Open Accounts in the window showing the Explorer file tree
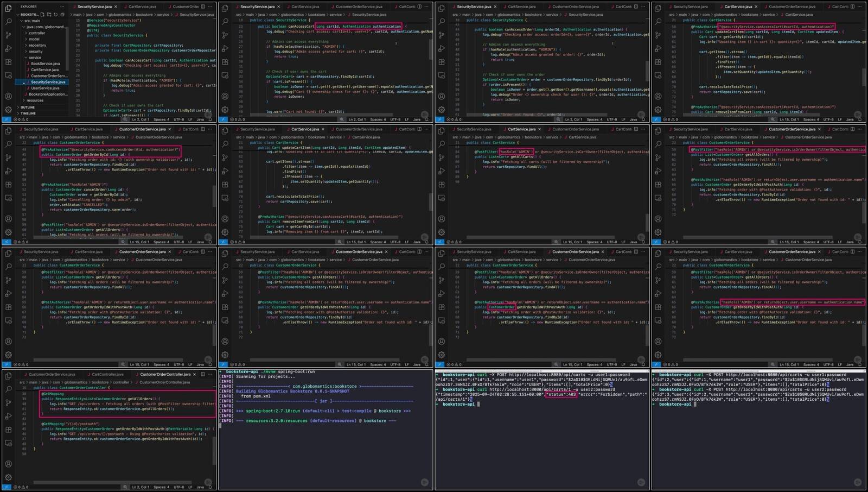This screenshot has height=492, width=868. pos(8,96)
